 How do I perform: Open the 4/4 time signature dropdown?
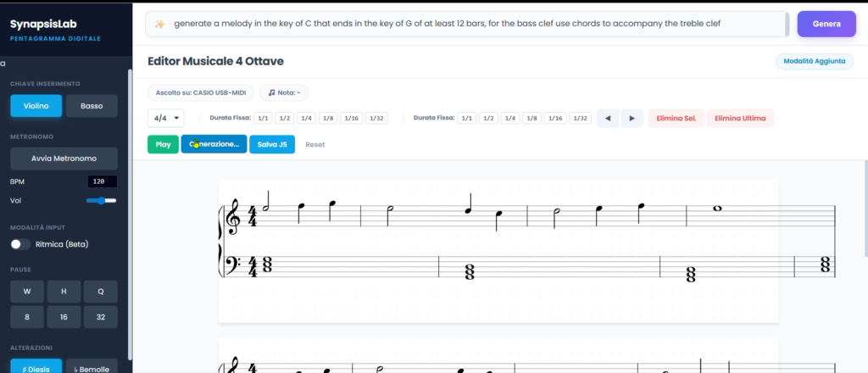pos(165,119)
